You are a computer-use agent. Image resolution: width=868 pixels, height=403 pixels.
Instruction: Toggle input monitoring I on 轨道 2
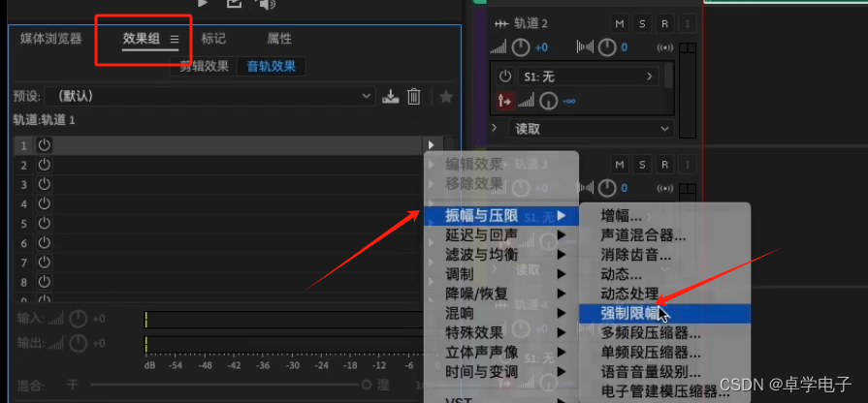point(688,24)
